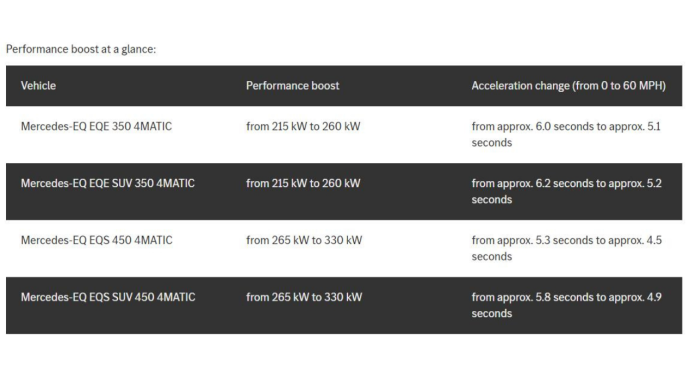Click the Mercedes-EQ EQS SUV 450 4MATIC cell
696x385 pixels.
(x=108, y=297)
